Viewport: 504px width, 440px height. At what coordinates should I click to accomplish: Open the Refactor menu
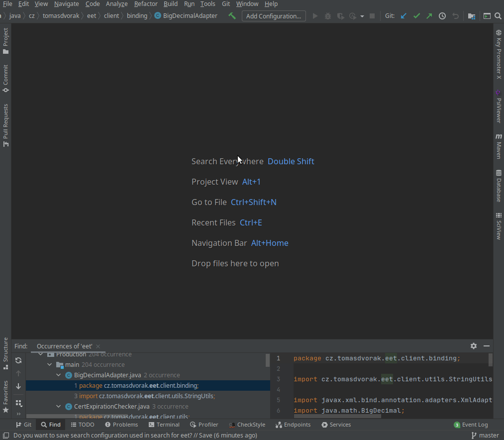coord(146,4)
